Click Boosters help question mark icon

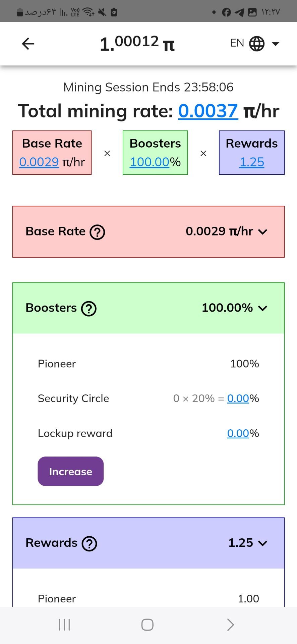(x=89, y=309)
